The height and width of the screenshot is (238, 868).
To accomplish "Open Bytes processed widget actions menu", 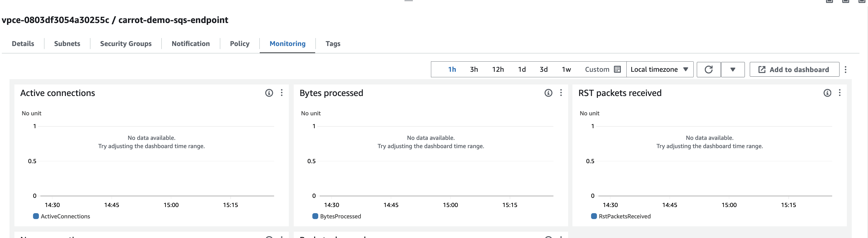I will 561,93.
